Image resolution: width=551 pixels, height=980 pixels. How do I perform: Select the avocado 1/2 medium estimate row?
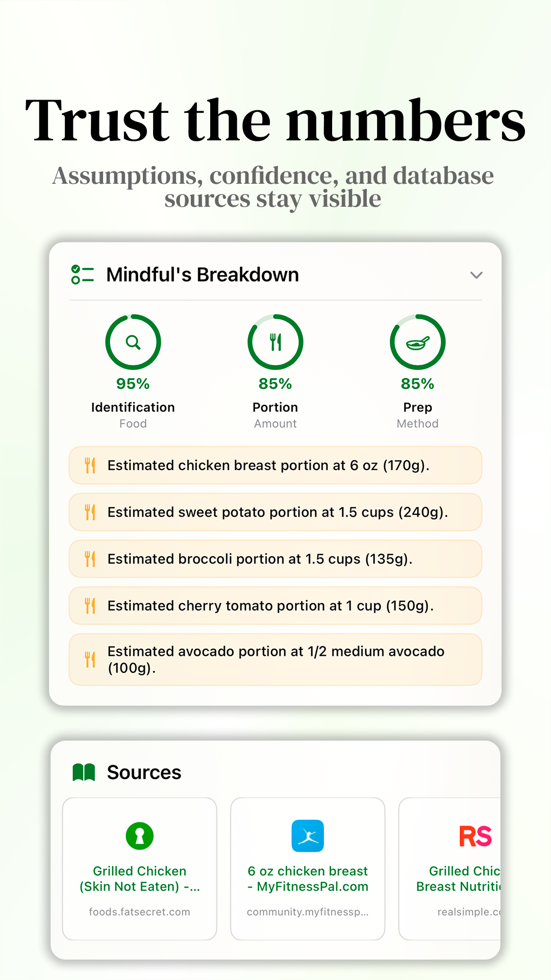coord(275,659)
